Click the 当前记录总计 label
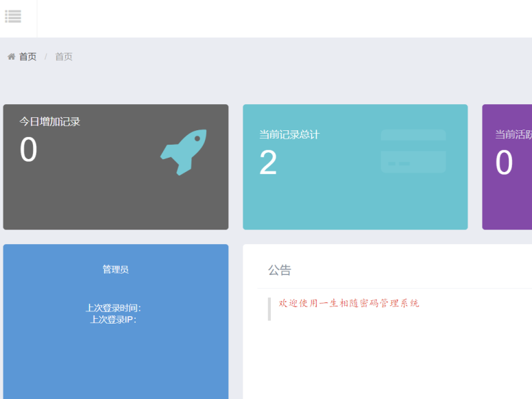 pyautogui.click(x=289, y=134)
